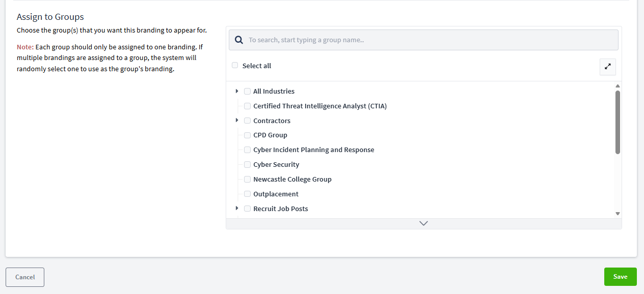This screenshot has width=644, height=294.
Task: Click the All Industries label
Action: click(x=274, y=92)
